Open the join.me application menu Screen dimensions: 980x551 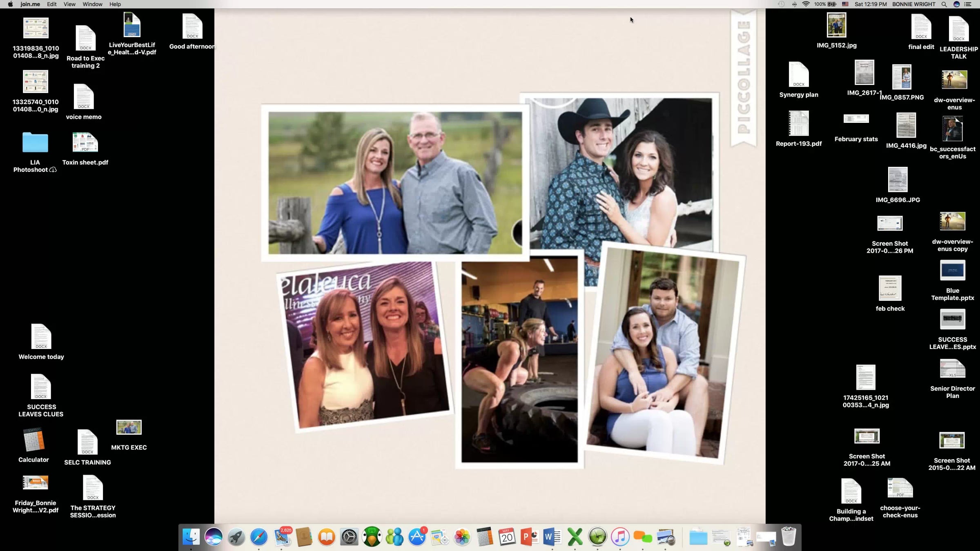[x=30, y=4]
